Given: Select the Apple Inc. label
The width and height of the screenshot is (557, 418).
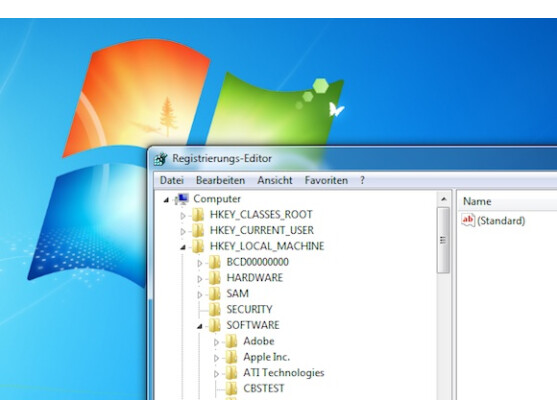Looking at the screenshot, I should pos(266,357).
